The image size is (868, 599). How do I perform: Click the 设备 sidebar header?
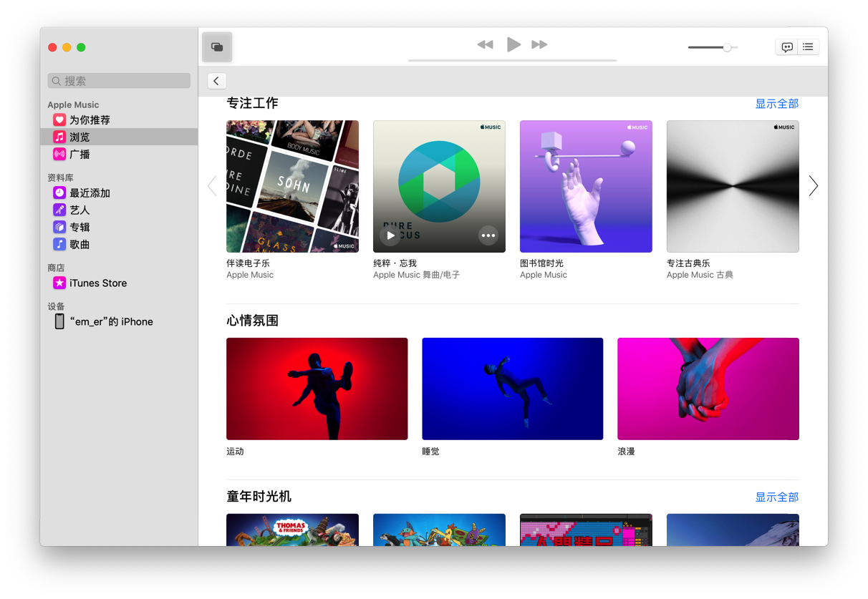[x=56, y=306]
